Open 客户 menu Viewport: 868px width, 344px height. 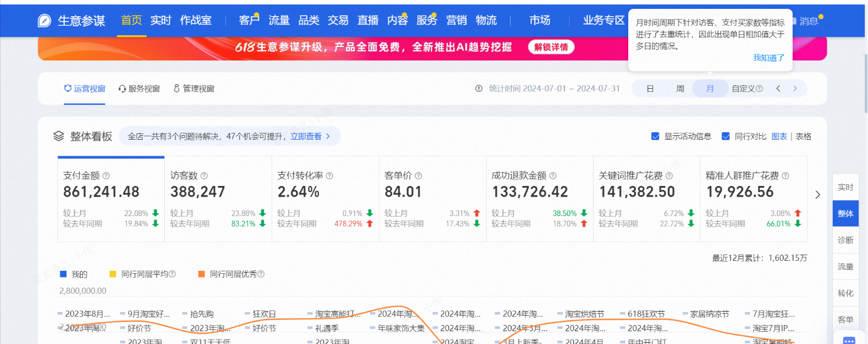coord(249,21)
